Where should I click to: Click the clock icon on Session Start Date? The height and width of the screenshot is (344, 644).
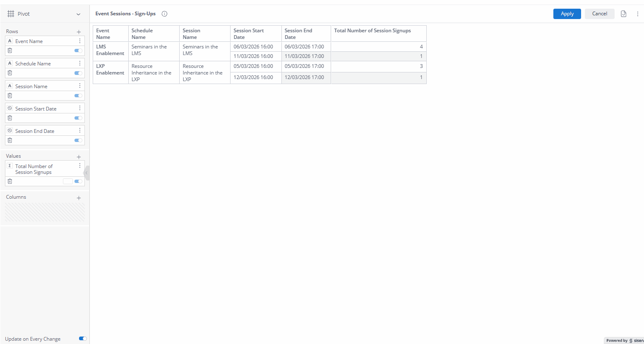click(10, 108)
